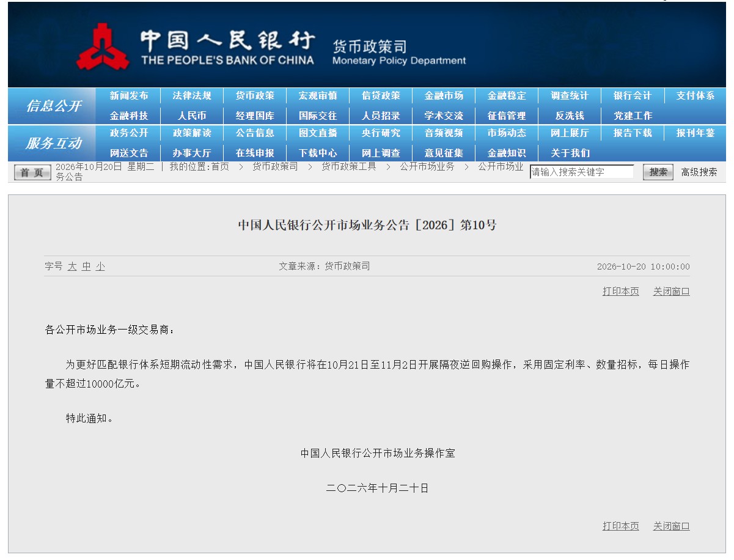The image size is (734, 560).
Task: Click the 首页 home button
Action: (32, 172)
